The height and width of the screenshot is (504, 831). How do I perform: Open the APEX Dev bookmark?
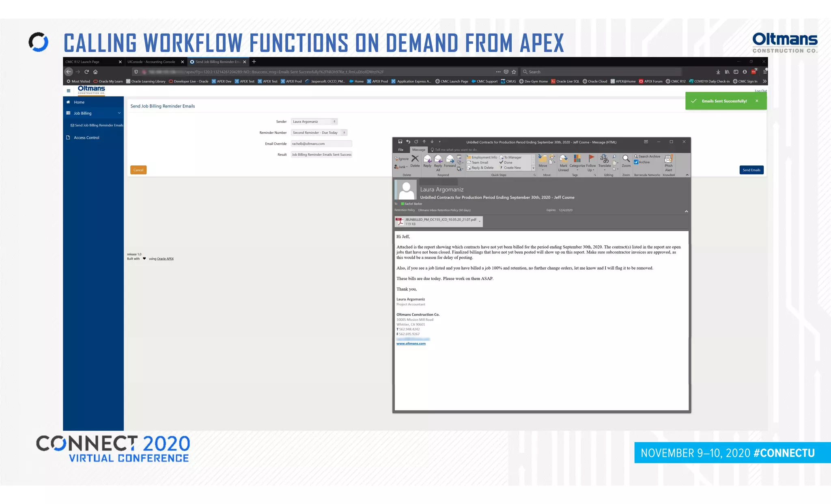point(222,81)
